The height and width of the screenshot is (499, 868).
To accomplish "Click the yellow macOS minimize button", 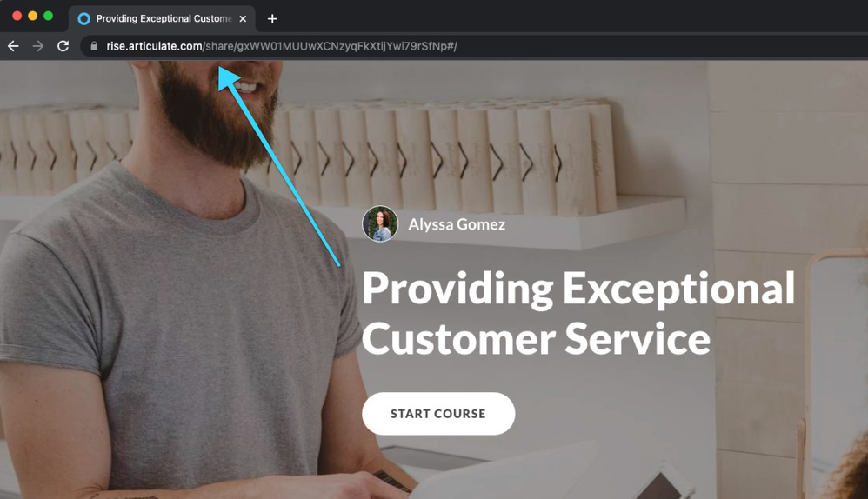I will tap(33, 16).
